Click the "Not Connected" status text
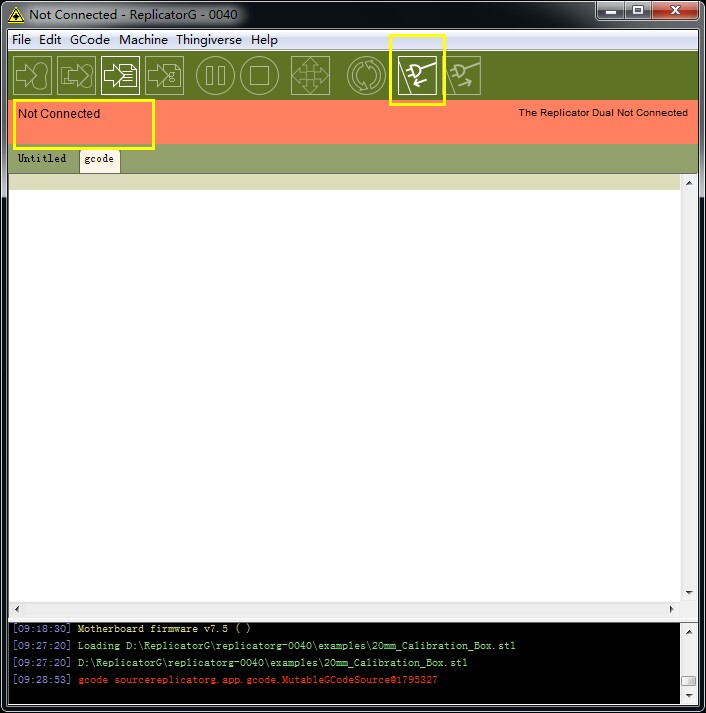This screenshot has width=706, height=713. click(x=59, y=114)
